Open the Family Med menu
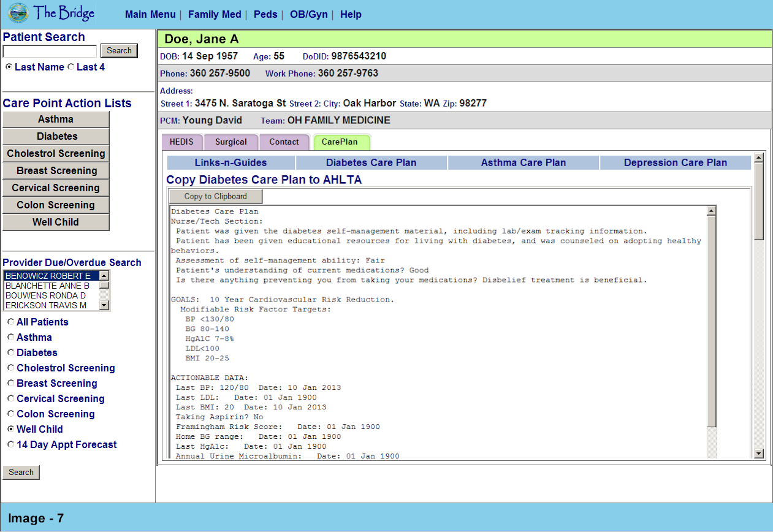The image size is (773, 532). click(215, 14)
